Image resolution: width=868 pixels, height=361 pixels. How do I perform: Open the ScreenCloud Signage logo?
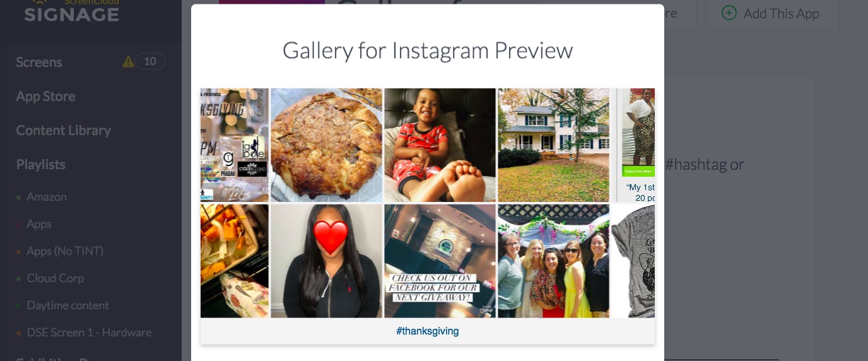click(x=71, y=11)
